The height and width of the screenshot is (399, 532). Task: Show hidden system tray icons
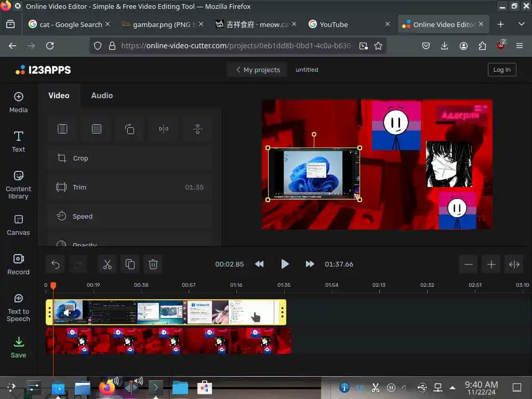[453, 388]
